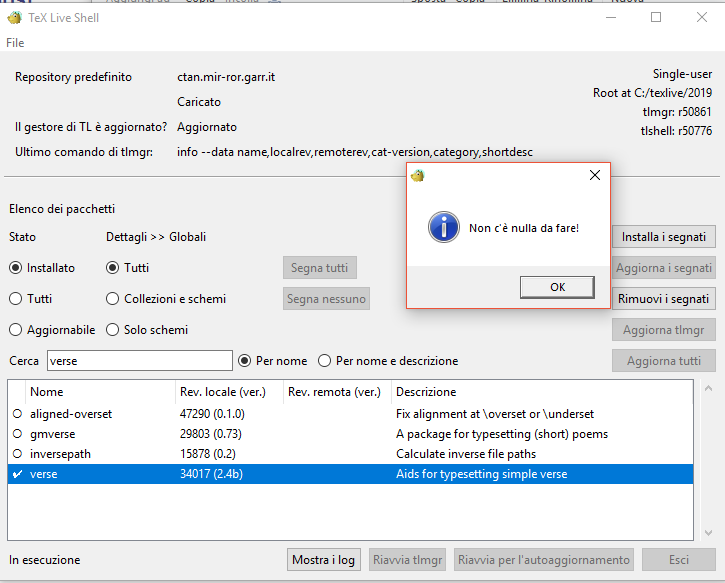725x583 pixels.
Task: Click the Nome column header
Action: tap(100, 392)
